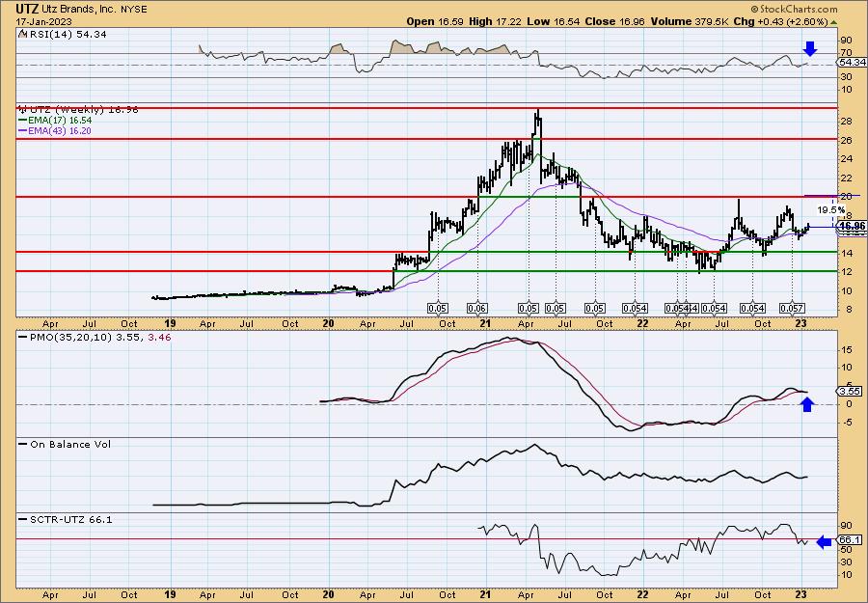
Task: Click the 19.5% upside target label
Action: [x=831, y=210]
